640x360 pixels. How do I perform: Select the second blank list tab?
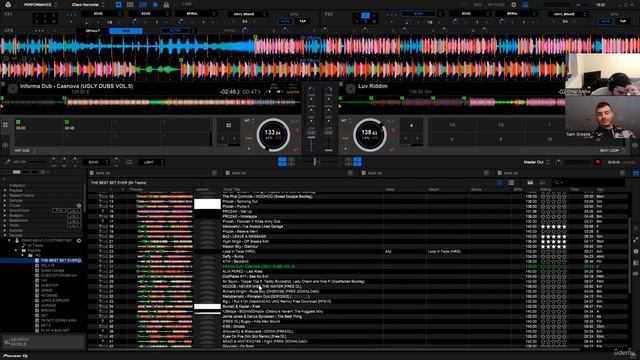coord(288,173)
